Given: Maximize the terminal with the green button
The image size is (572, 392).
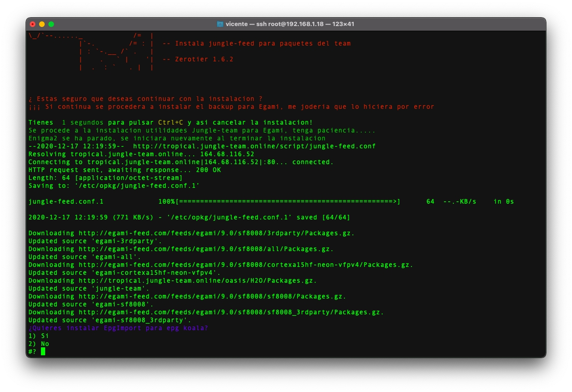Looking at the screenshot, I should pyautogui.click(x=51, y=24).
